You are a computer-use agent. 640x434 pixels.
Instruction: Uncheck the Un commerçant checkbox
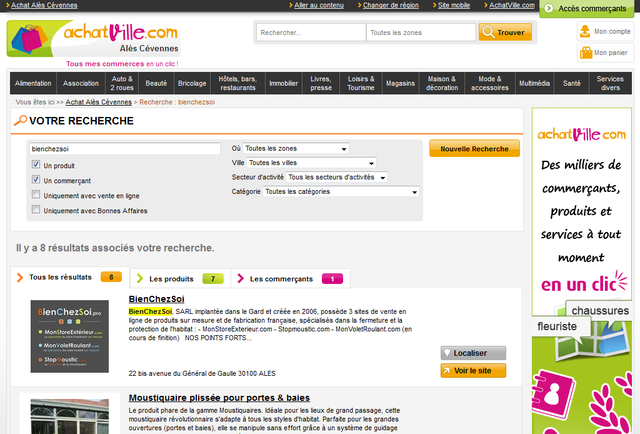pos(36,180)
